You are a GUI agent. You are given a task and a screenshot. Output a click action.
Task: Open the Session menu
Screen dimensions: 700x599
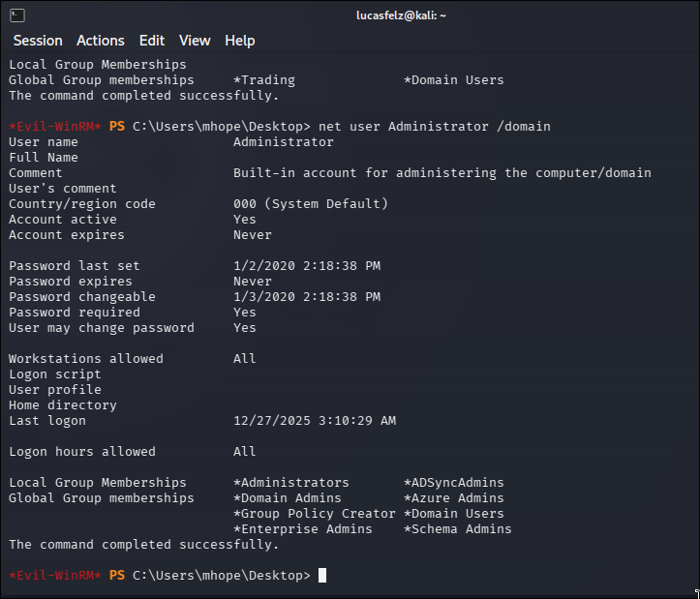[38, 41]
